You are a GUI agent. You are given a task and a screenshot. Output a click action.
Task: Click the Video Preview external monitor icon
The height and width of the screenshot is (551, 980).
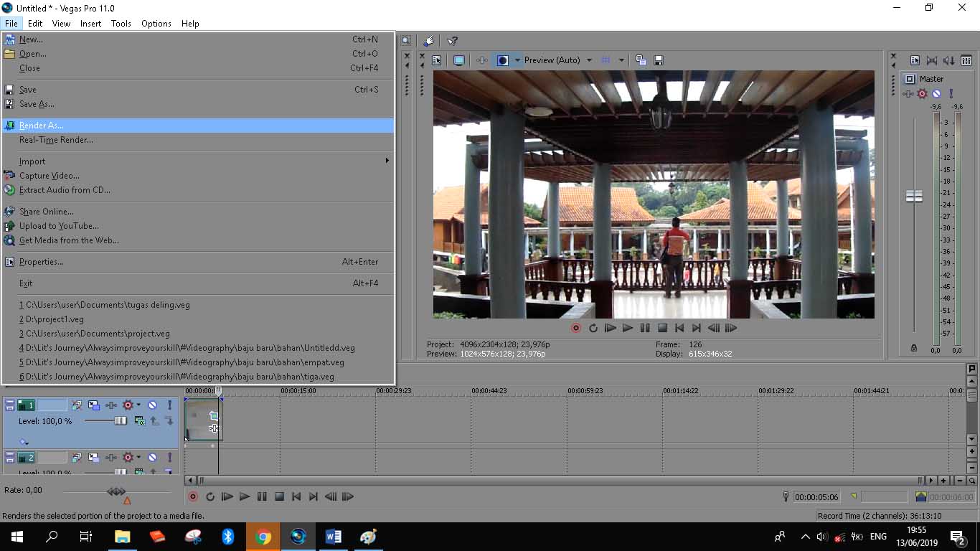(459, 60)
